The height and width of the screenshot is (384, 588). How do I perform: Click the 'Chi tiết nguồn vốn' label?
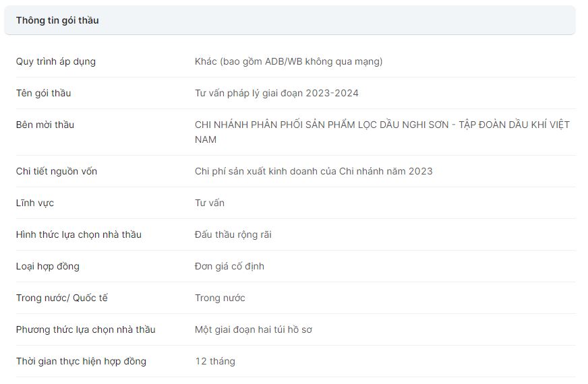coord(57,171)
